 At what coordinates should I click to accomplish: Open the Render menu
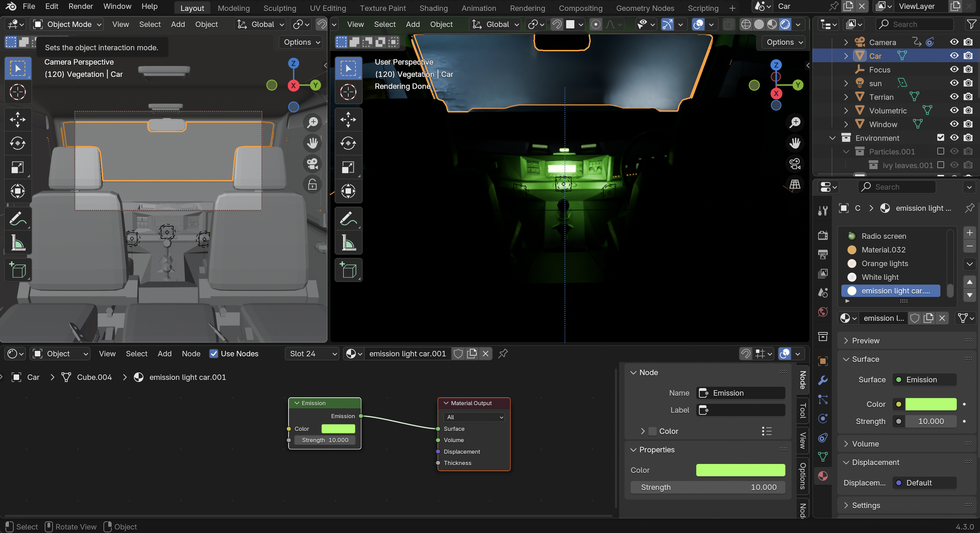point(81,6)
